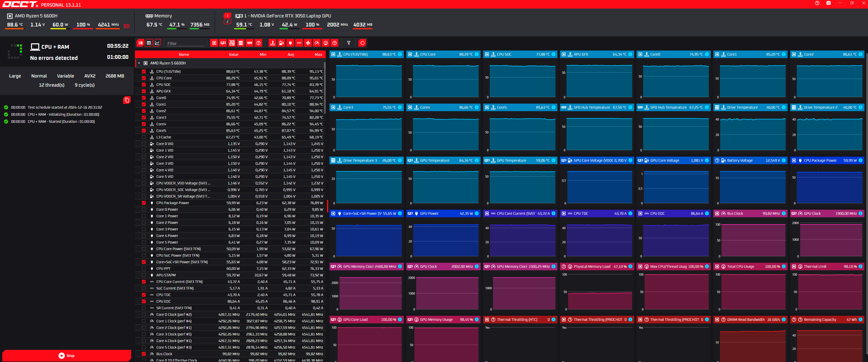The width and height of the screenshot is (868, 362).
Task: Click the fan sensor filter icon
Action: 308,43
